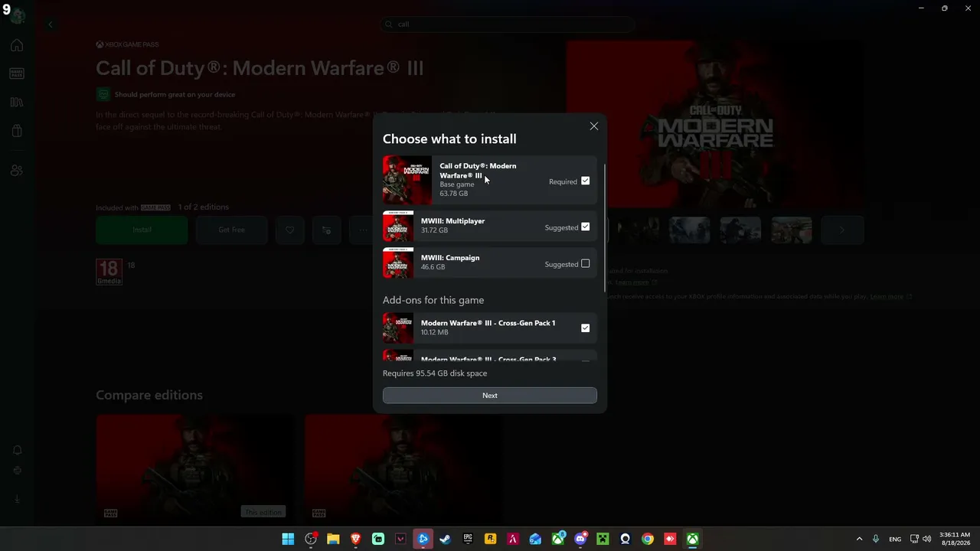Screen dimensions: 980x551
Task: Open Rockstar Games Launcher from taskbar
Action: (490, 539)
